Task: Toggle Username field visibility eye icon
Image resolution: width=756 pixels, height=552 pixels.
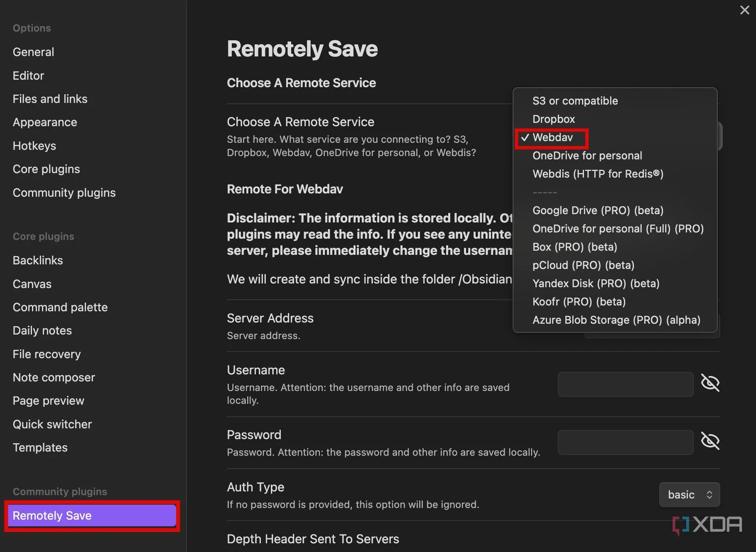Action: [x=710, y=383]
